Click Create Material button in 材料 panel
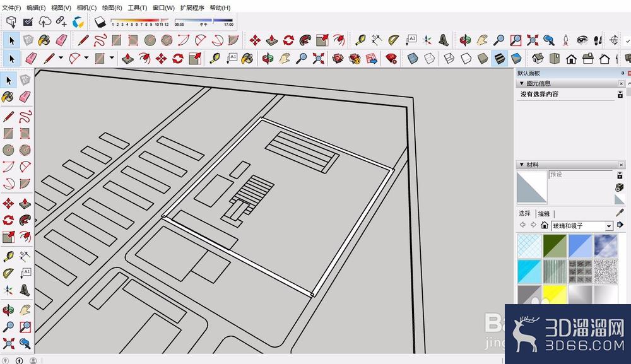This screenshot has height=364, width=631. pyautogui.click(x=620, y=187)
